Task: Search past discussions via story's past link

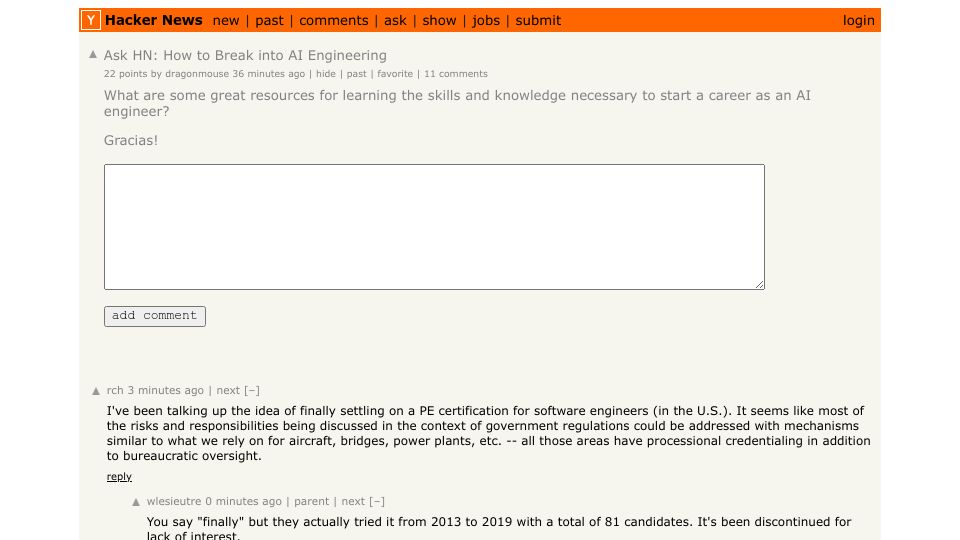Action: click(357, 74)
